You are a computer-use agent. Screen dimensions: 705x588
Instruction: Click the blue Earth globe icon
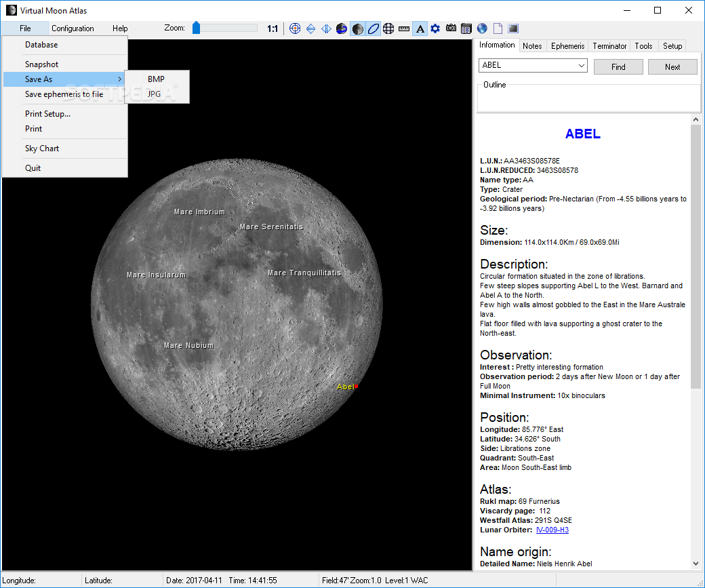tap(482, 28)
